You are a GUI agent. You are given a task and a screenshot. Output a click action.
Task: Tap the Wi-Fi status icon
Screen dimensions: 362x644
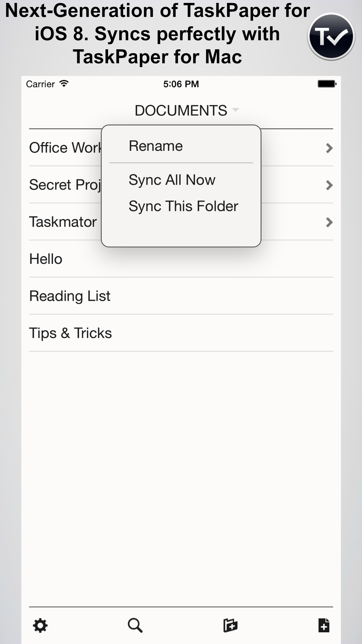(64, 84)
